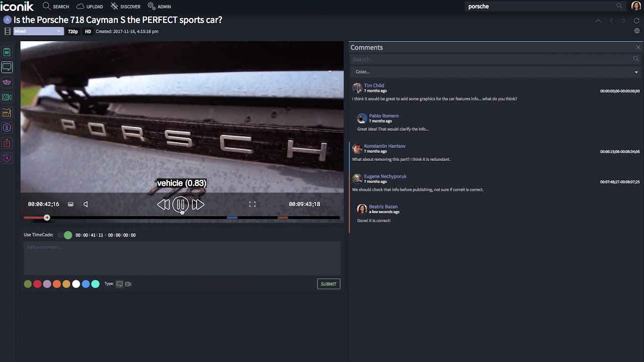
Task: Click the subtitles icon in the player
Action: click(70, 204)
